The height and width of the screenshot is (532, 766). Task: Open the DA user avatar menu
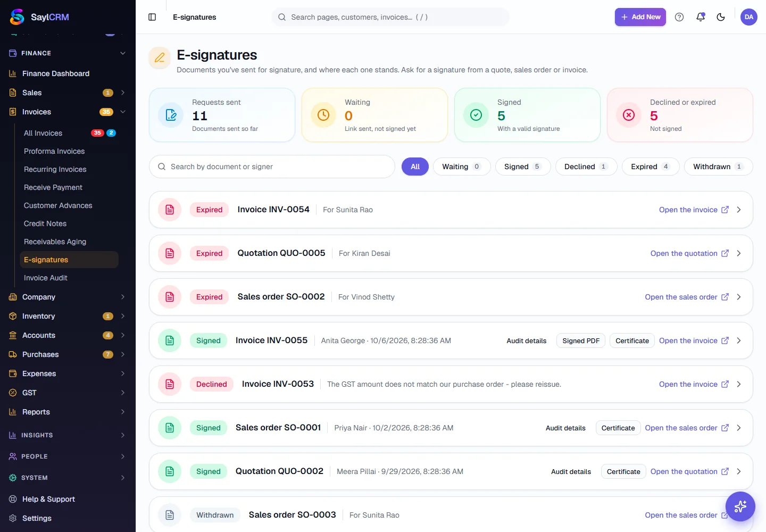749,17
